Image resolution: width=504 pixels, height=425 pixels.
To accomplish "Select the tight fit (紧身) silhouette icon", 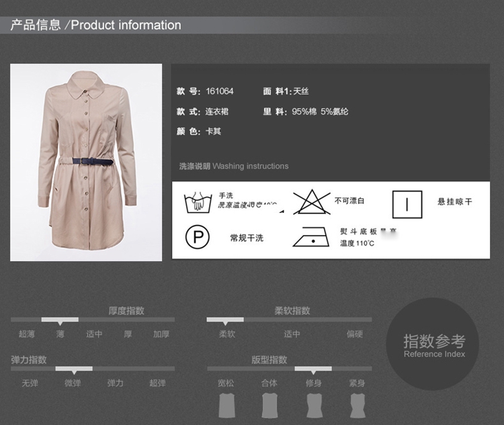I will (357, 406).
